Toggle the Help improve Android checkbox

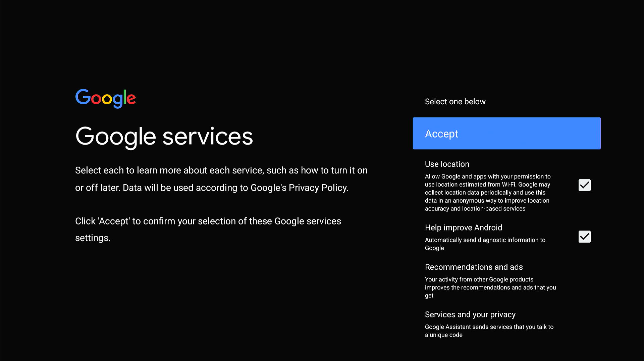pyautogui.click(x=584, y=237)
